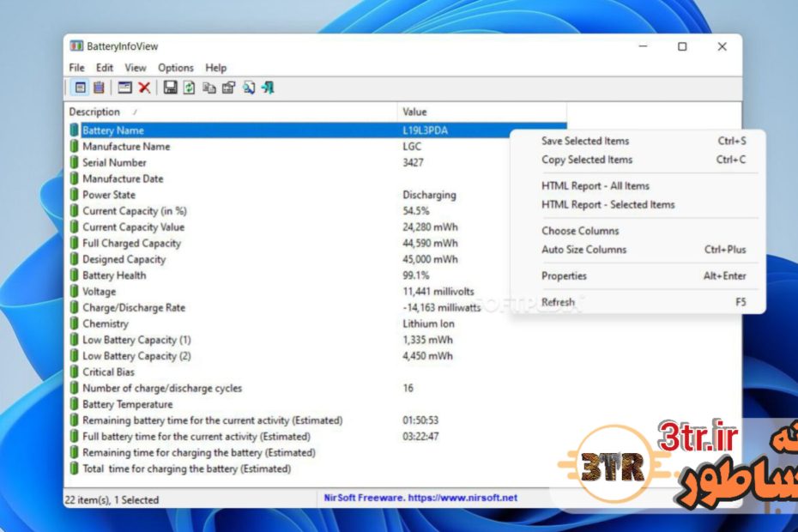798x532 pixels.
Task: Choose Save Selected Items from context menu
Action: click(585, 142)
